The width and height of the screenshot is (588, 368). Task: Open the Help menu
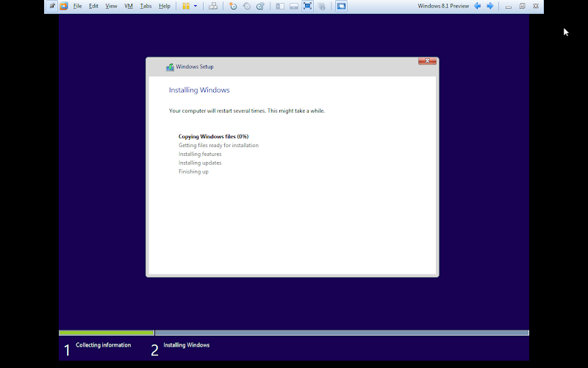(x=164, y=6)
